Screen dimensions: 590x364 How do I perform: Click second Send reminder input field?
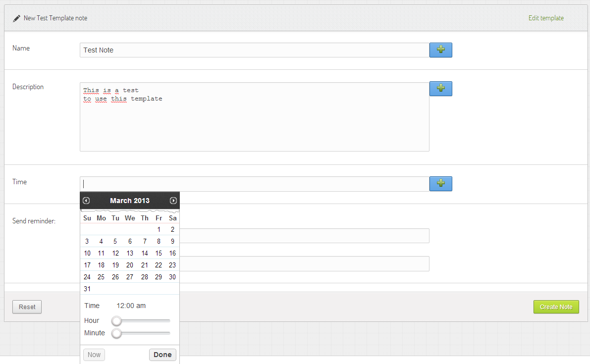[x=304, y=263]
